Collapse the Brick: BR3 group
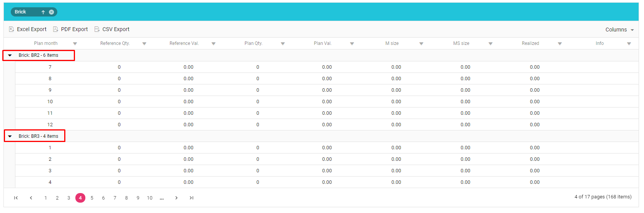644x213 pixels. pyautogui.click(x=10, y=136)
